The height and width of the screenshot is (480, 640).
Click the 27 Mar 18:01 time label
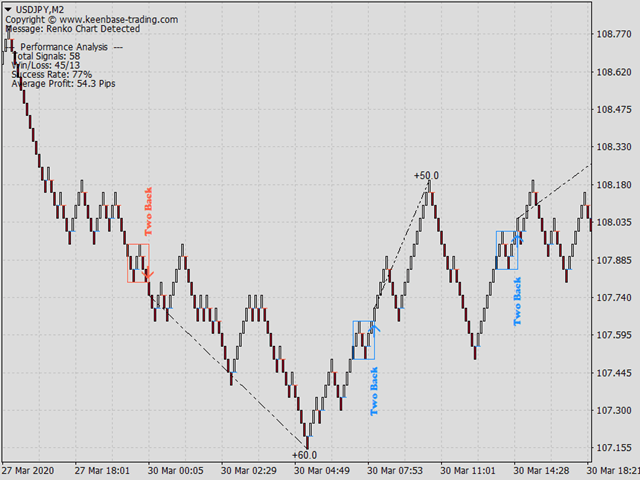click(102, 471)
